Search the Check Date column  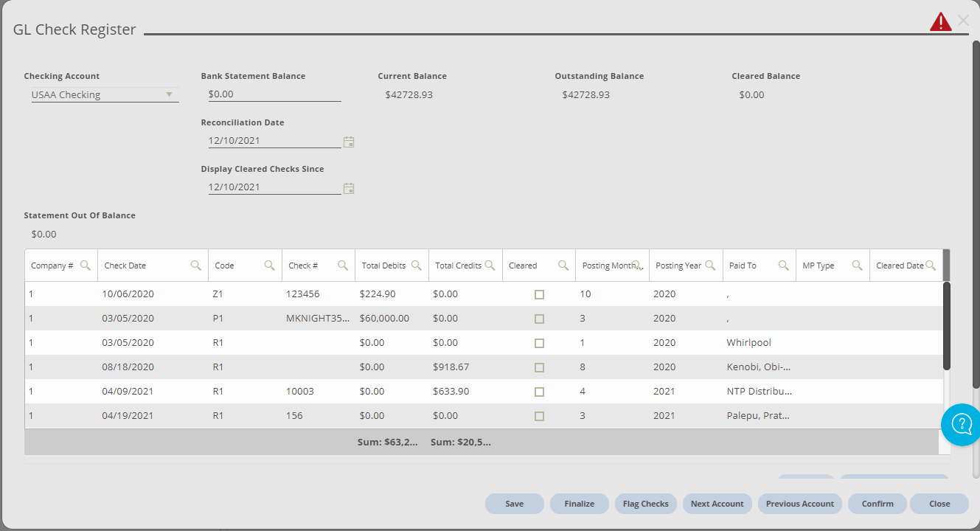click(196, 265)
